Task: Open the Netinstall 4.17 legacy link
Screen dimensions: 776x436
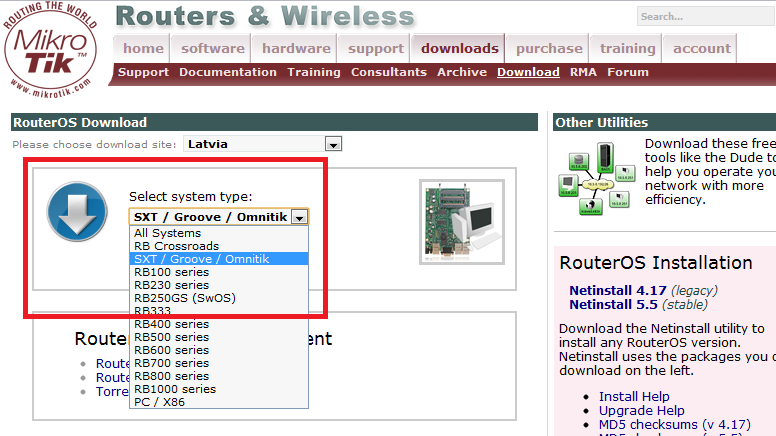Action: (618, 291)
